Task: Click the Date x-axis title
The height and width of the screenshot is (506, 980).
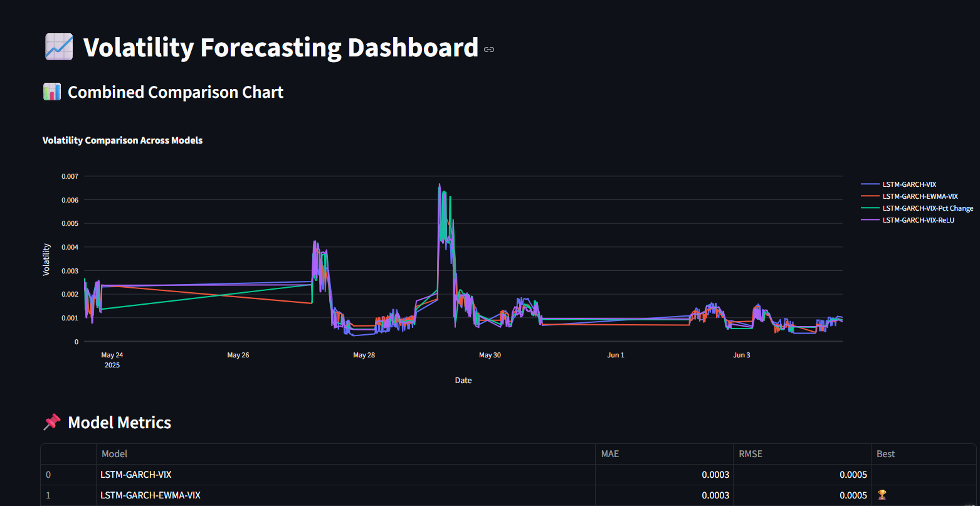Action: (463, 381)
